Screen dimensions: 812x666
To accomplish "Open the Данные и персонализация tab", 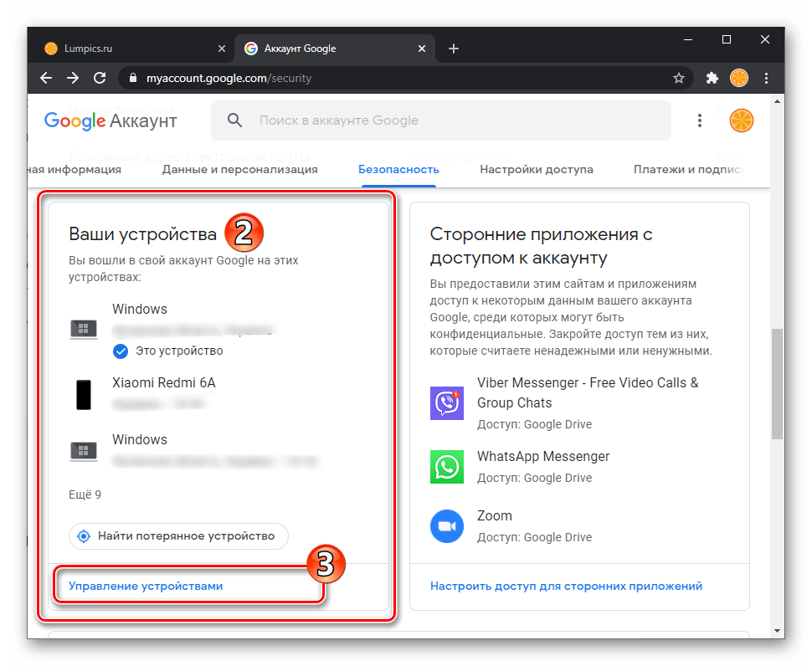I will [x=239, y=169].
